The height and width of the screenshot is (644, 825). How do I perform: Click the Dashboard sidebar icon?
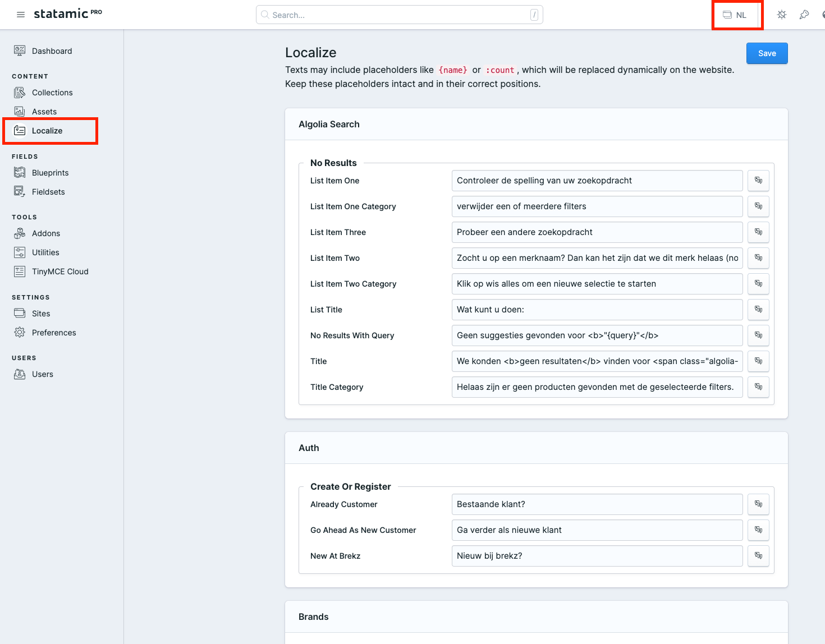click(20, 51)
